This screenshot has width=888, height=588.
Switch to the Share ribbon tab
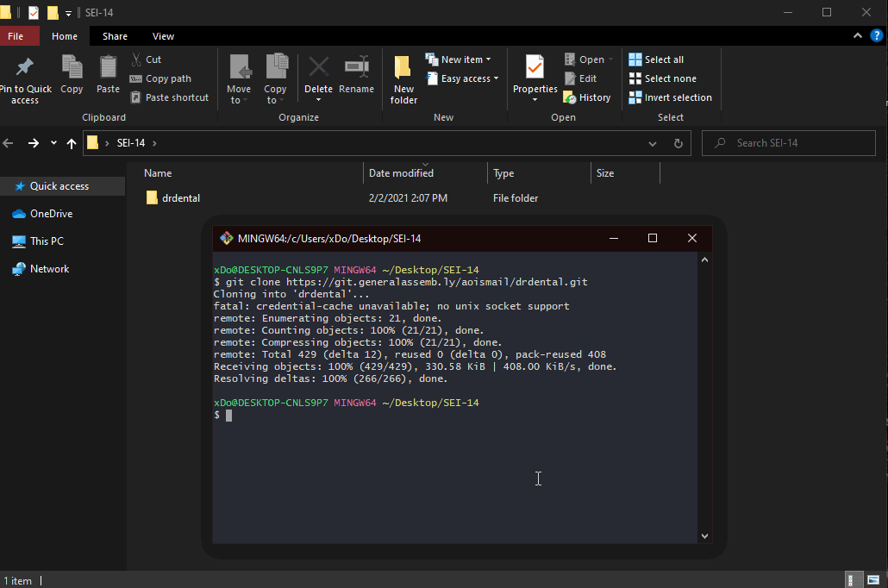click(115, 36)
